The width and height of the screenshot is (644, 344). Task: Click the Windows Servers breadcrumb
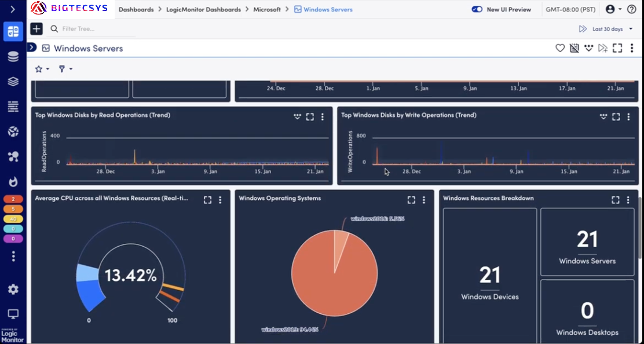coord(323,9)
